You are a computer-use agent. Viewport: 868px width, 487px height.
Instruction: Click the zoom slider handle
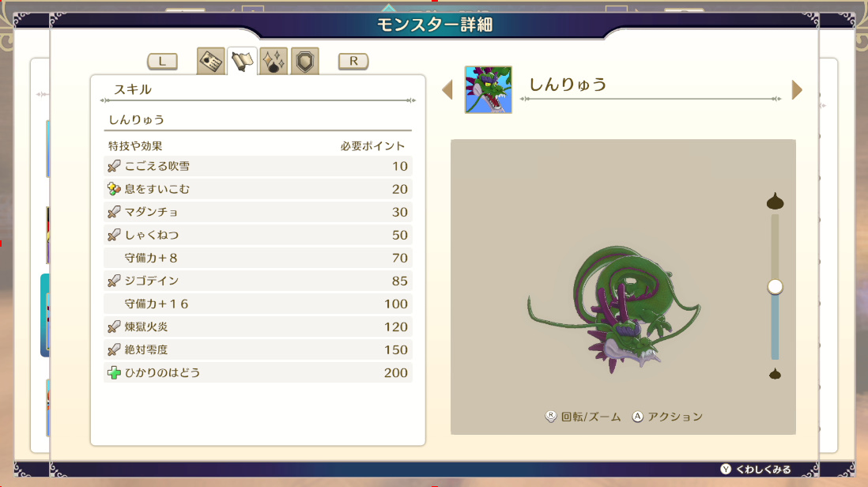point(775,287)
